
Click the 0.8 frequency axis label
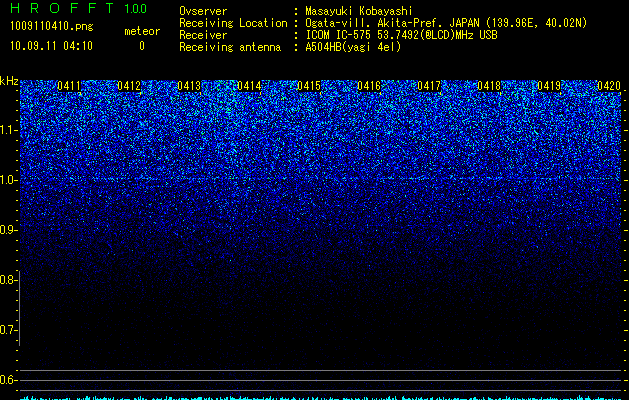(x=8, y=280)
